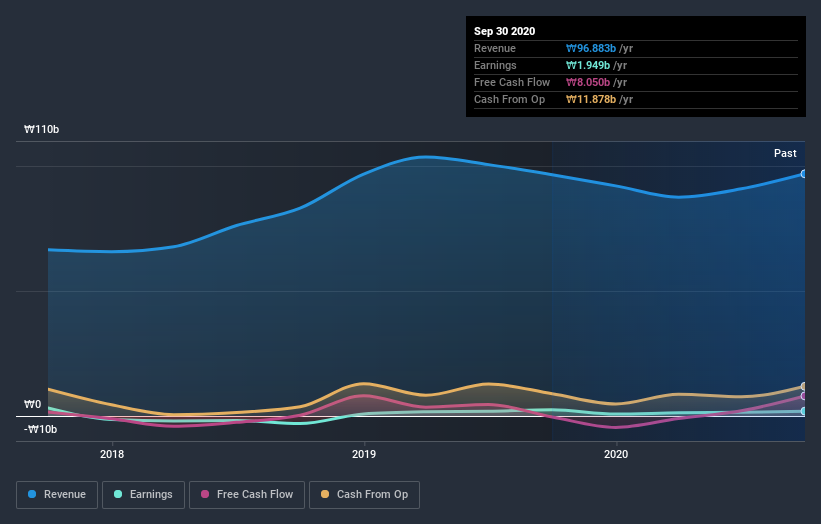
Task: Select the Cash From Op endpoint marker
Action: (804, 386)
